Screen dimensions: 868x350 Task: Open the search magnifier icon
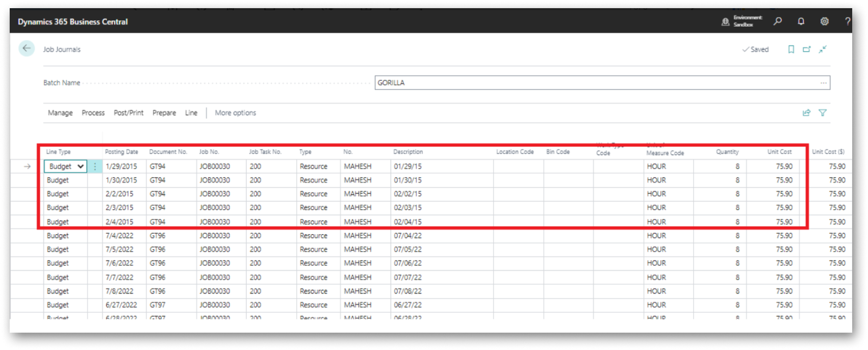[x=777, y=21]
